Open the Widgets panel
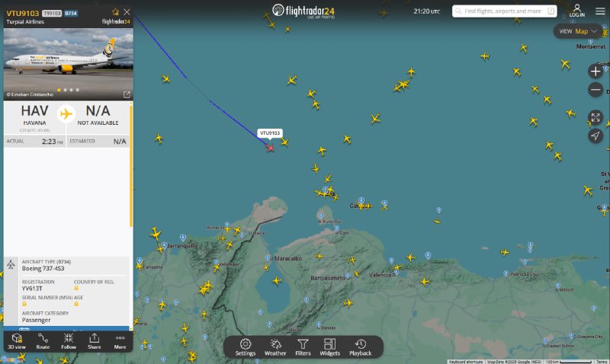Screen dimensions: 610x364 (x=329, y=347)
